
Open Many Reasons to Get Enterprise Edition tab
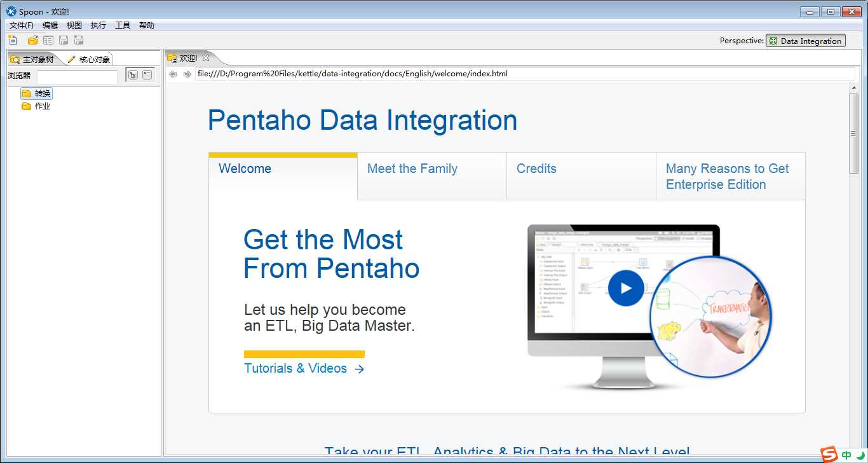coord(731,176)
